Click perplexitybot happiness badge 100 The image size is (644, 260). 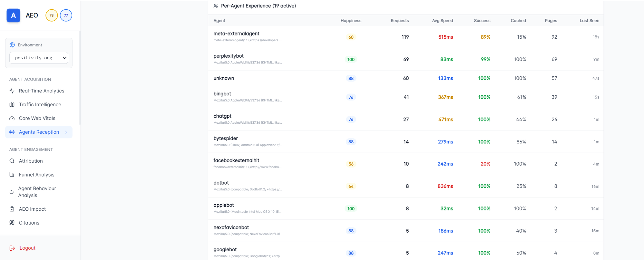tap(351, 60)
